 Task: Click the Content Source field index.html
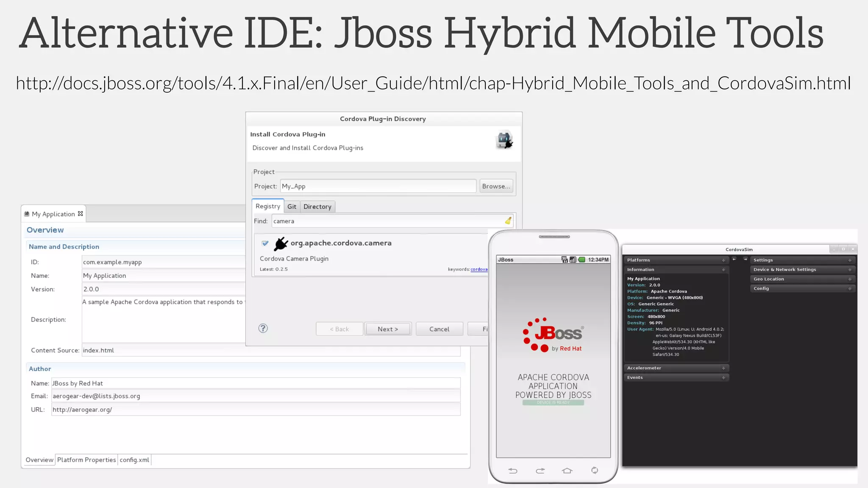pos(271,350)
